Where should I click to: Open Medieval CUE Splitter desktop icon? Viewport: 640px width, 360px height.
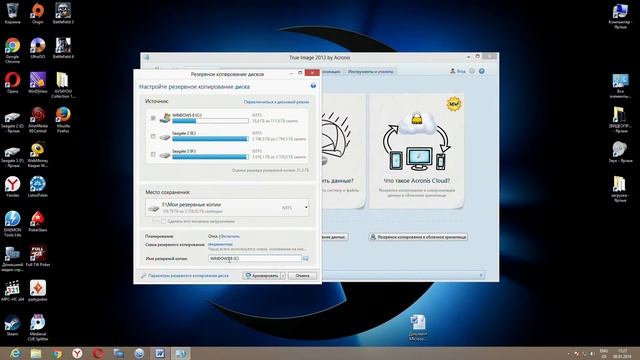[x=38, y=328]
